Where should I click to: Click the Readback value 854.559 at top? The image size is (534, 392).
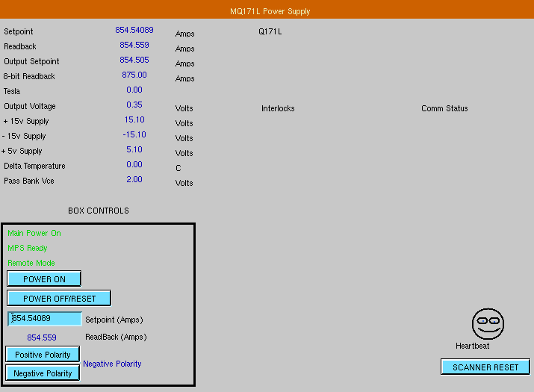(134, 45)
